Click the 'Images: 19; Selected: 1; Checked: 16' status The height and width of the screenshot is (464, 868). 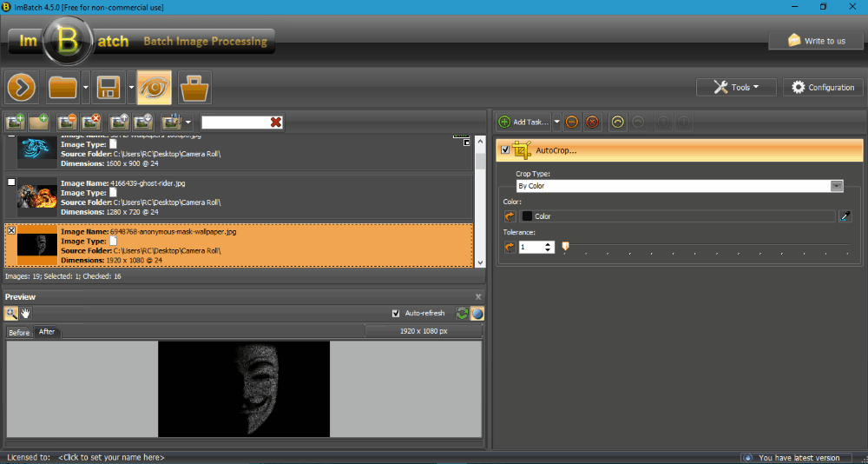coord(62,275)
